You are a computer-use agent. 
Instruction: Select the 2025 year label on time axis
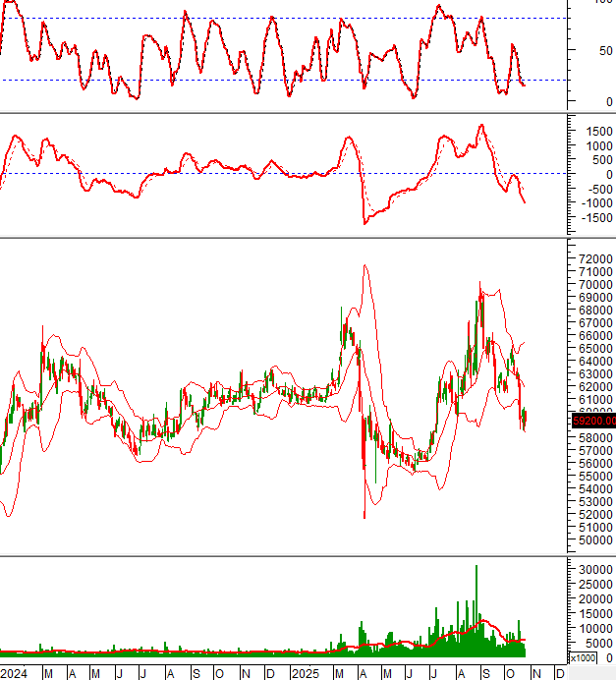(305, 674)
